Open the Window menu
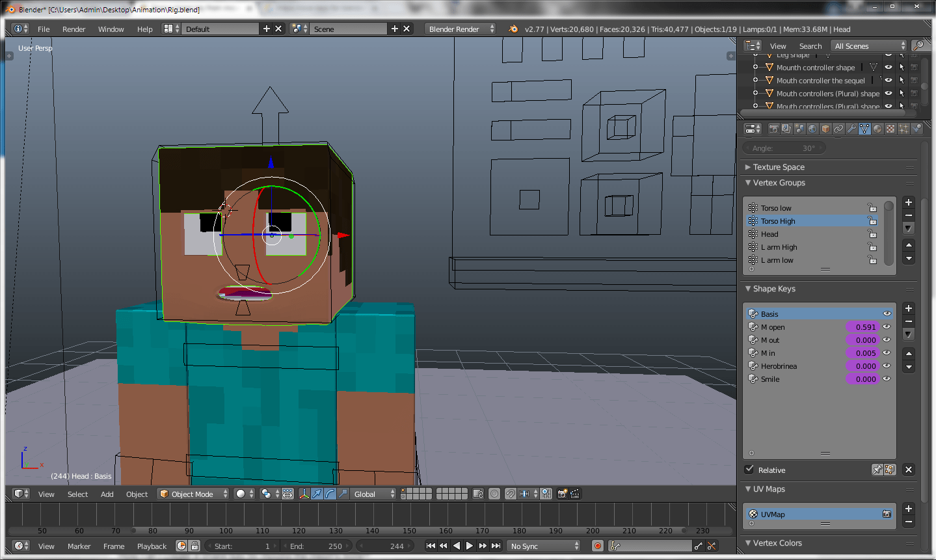 click(111, 29)
